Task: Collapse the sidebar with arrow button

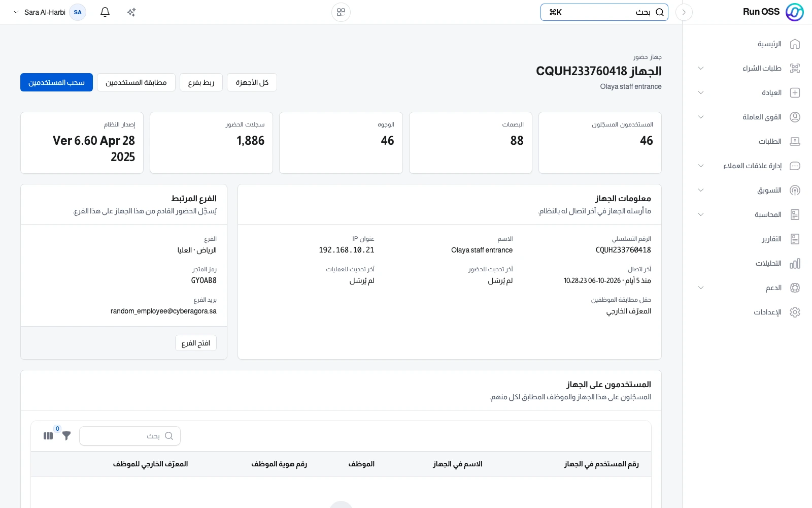Action: (684, 12)
